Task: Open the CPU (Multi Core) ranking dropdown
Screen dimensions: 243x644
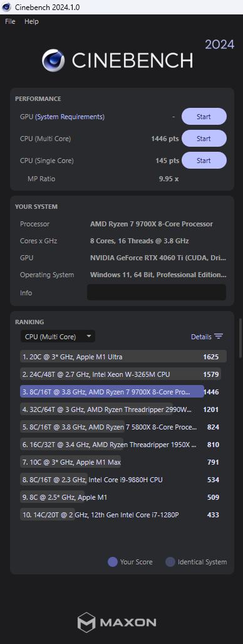Action: [58, 336]
